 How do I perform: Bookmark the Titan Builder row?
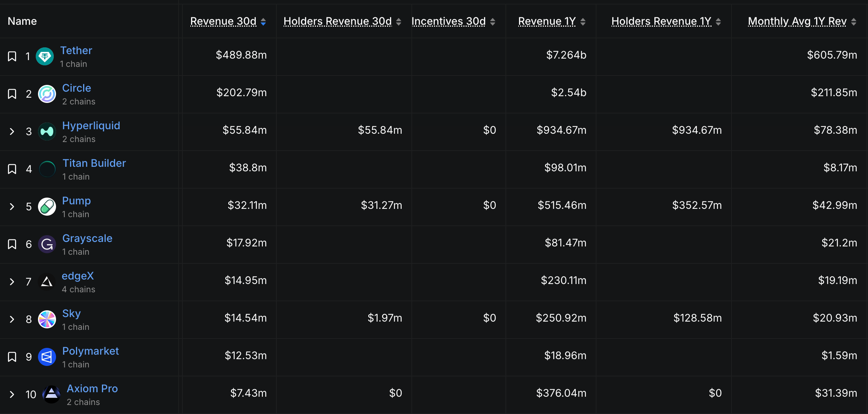pos(12,169)
